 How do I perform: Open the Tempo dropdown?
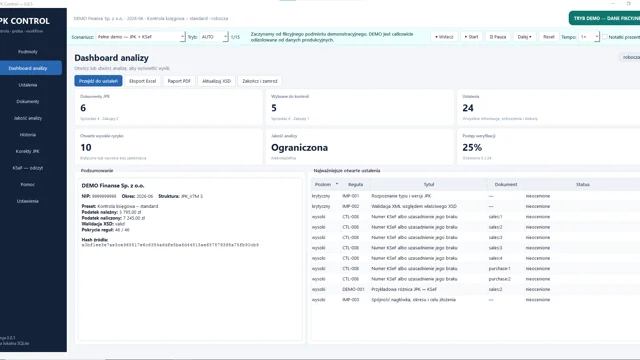click(x=589, y=37)
